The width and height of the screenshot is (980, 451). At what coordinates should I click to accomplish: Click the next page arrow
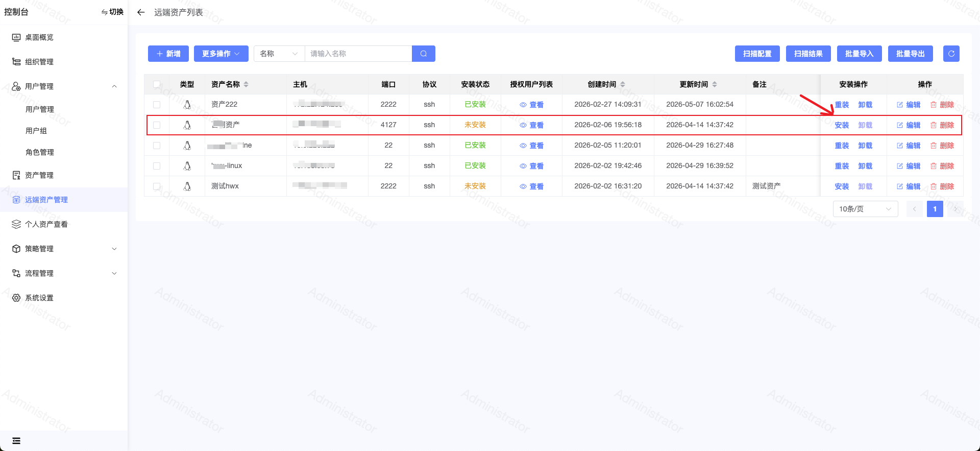(955, 209)
